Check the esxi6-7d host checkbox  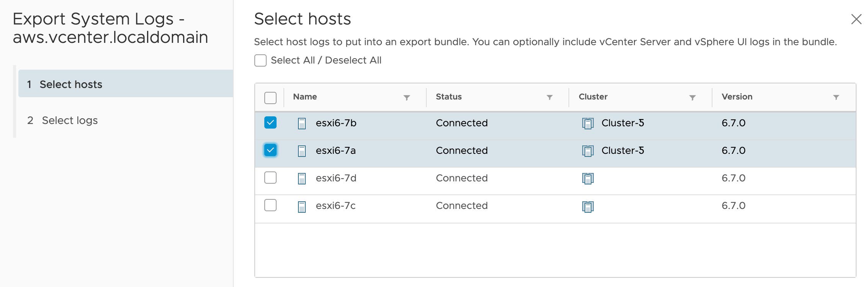point(270,178)
